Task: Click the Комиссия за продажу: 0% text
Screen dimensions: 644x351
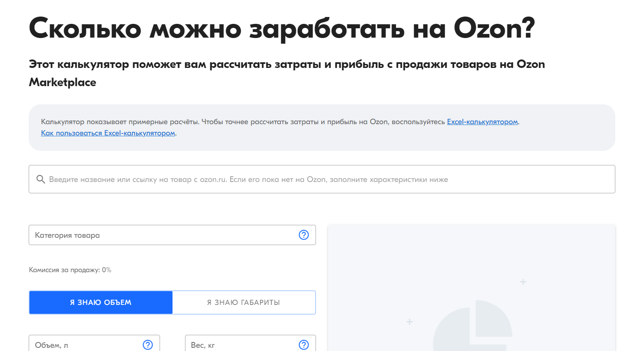Action: [70, 270]
